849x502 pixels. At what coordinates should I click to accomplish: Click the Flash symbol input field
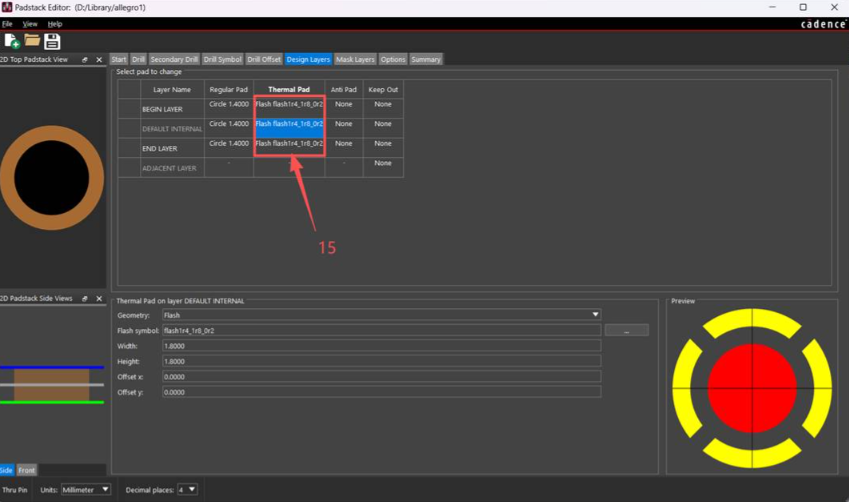(381, 330)
